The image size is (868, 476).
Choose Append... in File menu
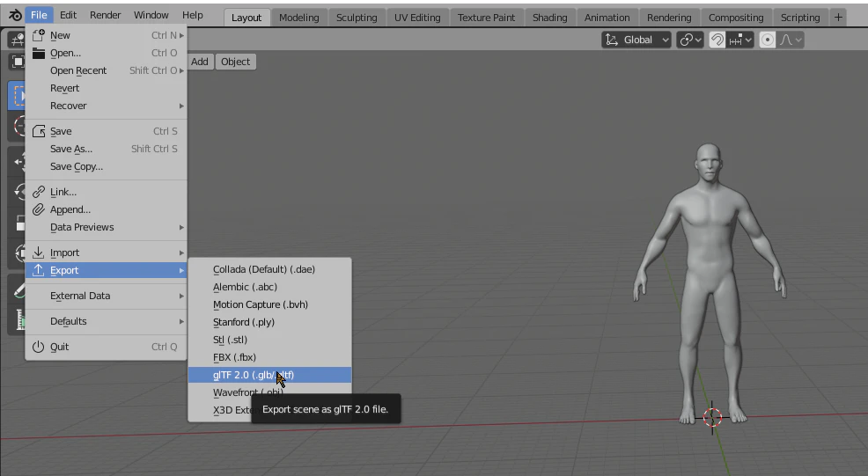click(x=106, y=209)
